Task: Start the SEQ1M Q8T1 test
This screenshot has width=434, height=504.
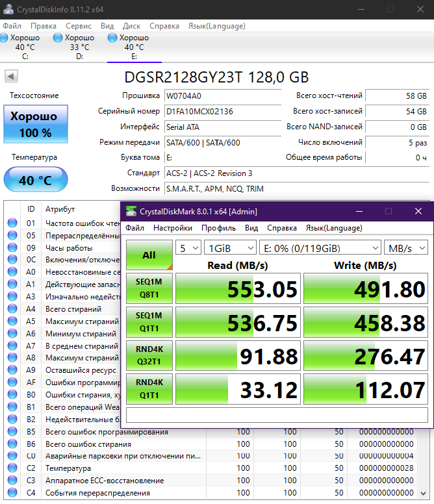Action: click(149, 289)
